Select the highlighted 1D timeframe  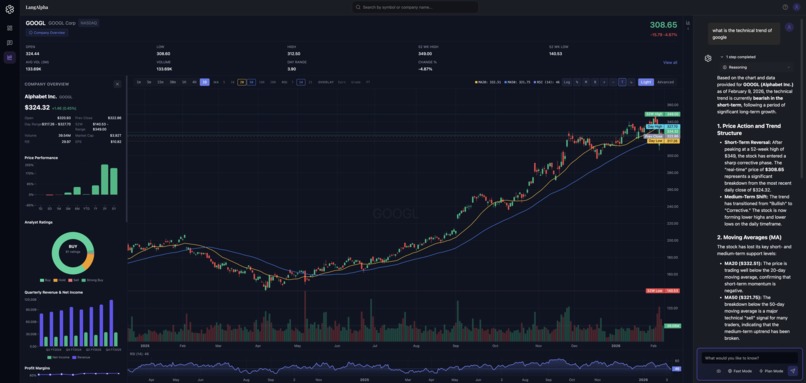click(x=205, y=82)
